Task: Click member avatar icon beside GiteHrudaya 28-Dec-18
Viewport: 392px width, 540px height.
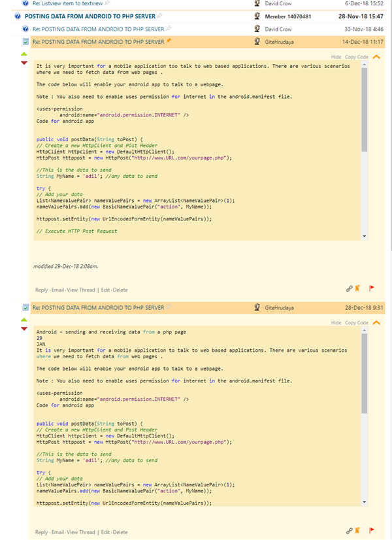Action: click(257, 307)
